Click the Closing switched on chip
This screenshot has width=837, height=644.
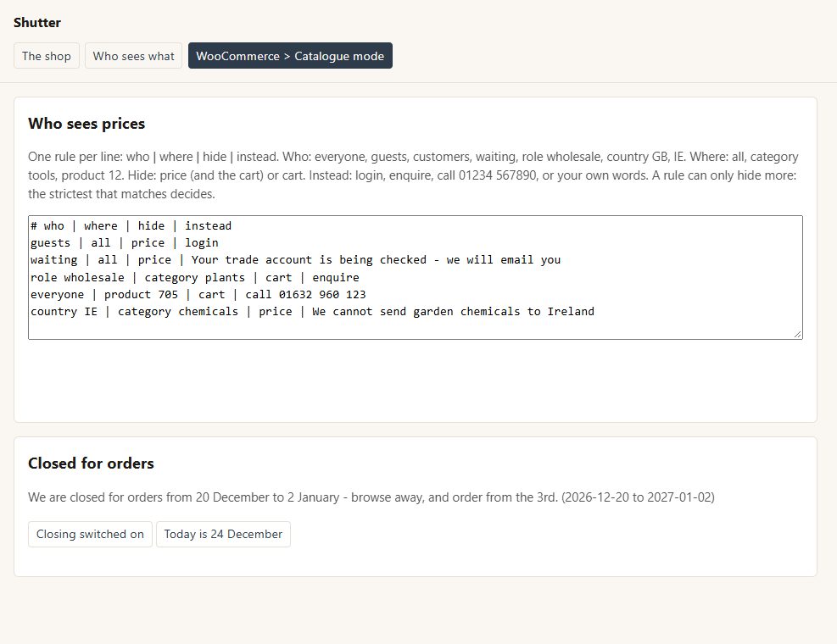[x=90, y=534]
